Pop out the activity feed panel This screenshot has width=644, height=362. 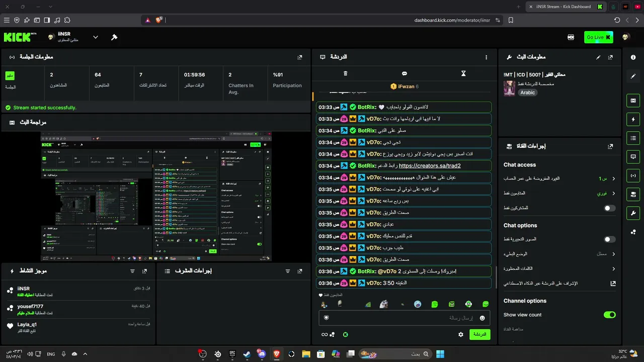(144, 271)
